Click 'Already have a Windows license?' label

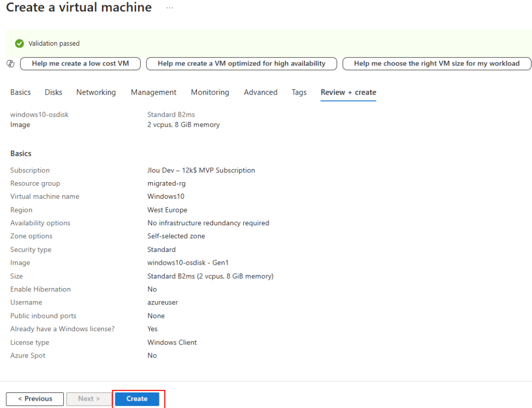coord(62,329)
